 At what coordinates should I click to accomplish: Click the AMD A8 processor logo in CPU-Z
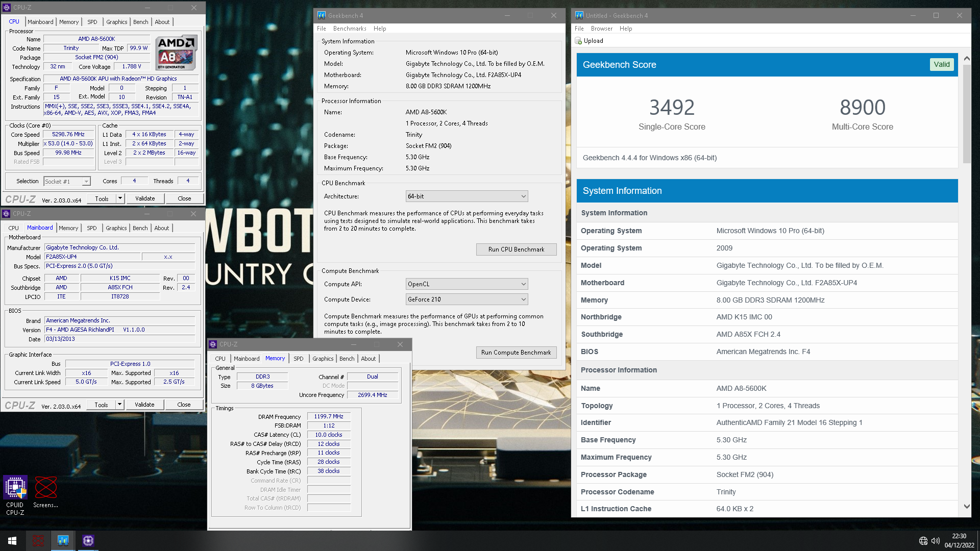pyautogui.click(x=176, y=53)
